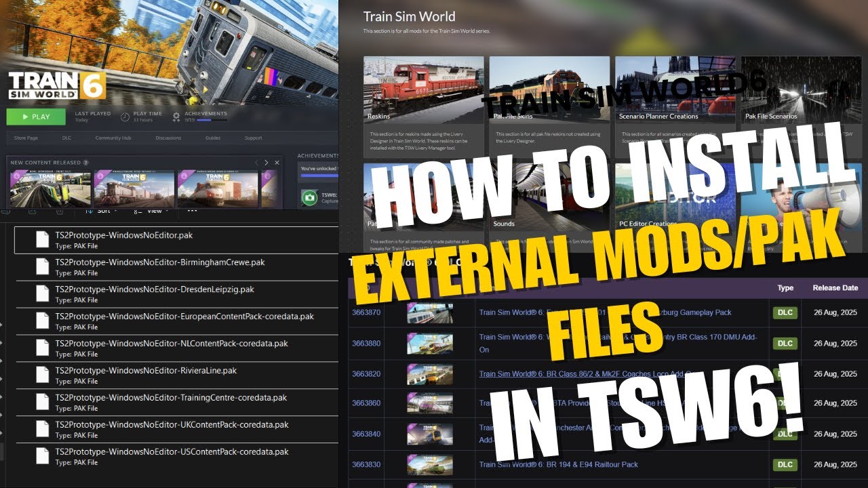This screenshot has width=868, height=488.
Task: Open the second New Content Released thumbnail
Action: point(134,189)
